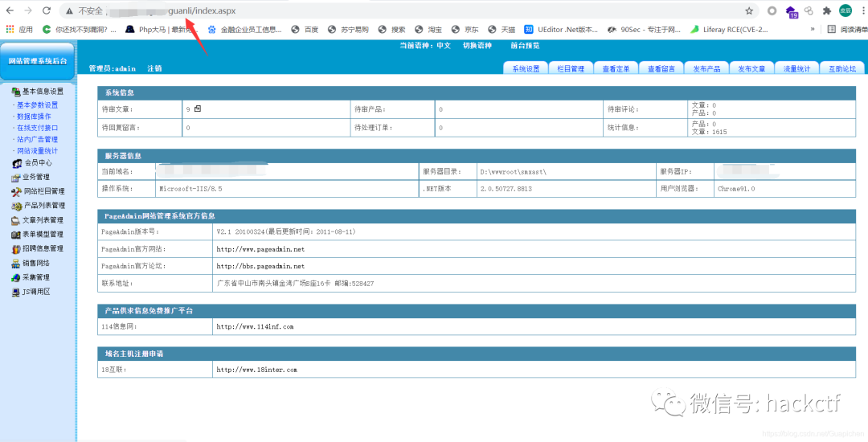The image size is (868, 442).
Task: Open the 百度 bookmark
Action: (x=305, y=29)
